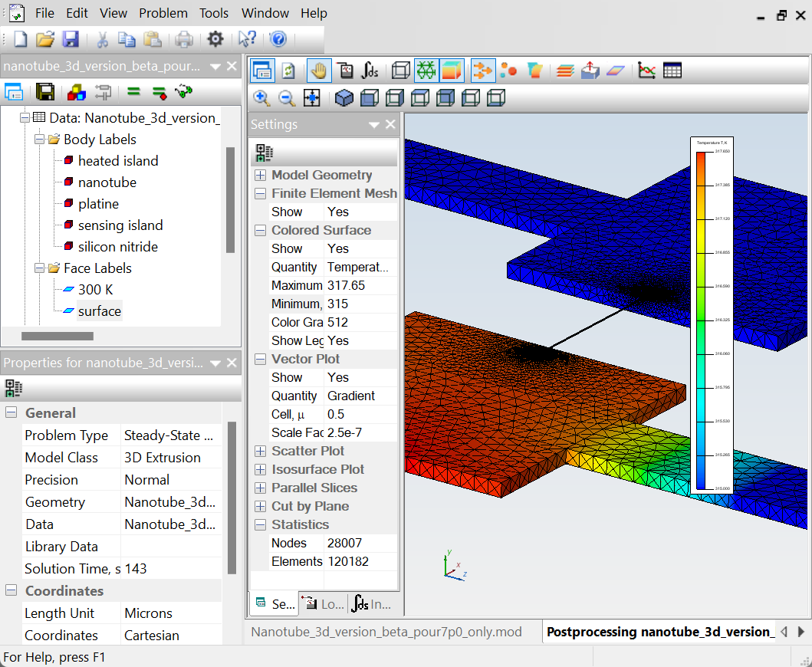The image size is (812, 667).
Task: Click the vector plot arrows icon
Action: click(x=482, y=71)
